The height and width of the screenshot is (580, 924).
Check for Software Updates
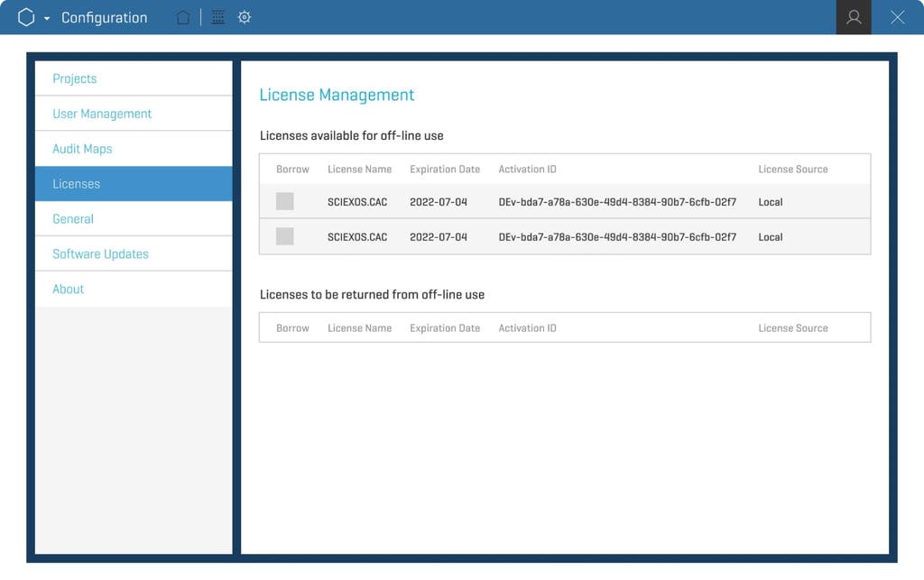click(x=99, y=253)
